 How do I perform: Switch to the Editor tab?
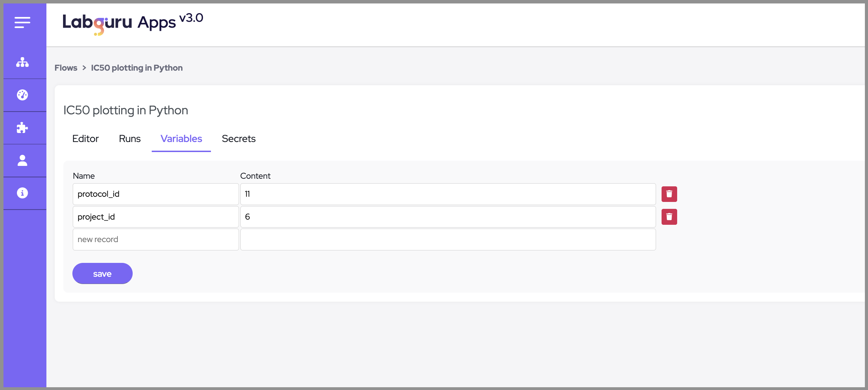[86, 139]
